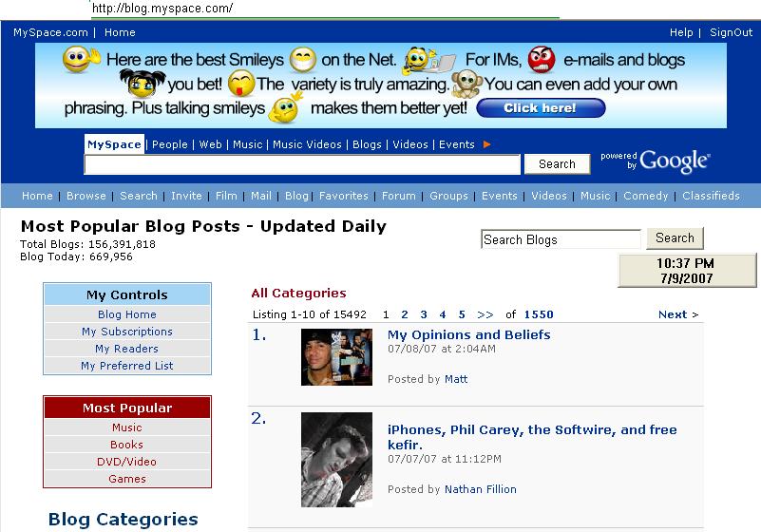
Task: Click the date and time box
Action: pos(686,271)
